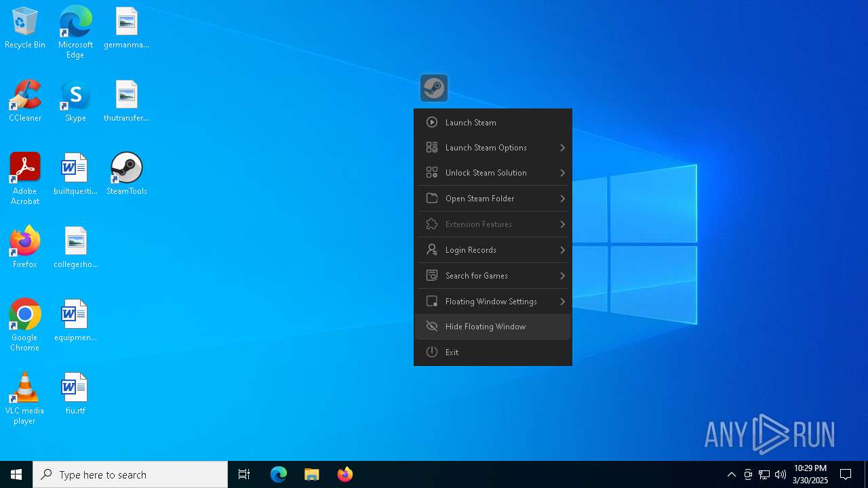Select the germanma... image file
Image resolution: width=868 pixels, height=488 pixels.
pos(126,28)
